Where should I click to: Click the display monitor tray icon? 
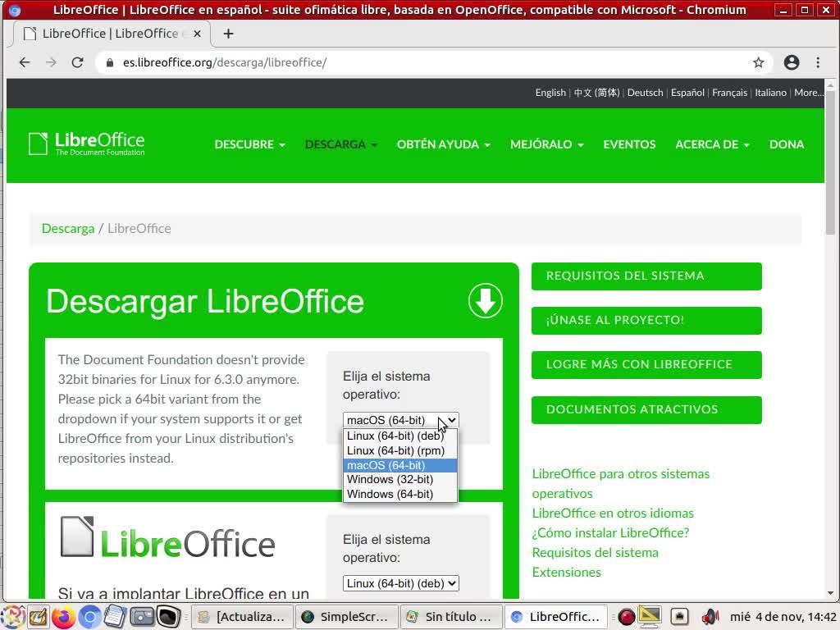click(x=650, y=617)
